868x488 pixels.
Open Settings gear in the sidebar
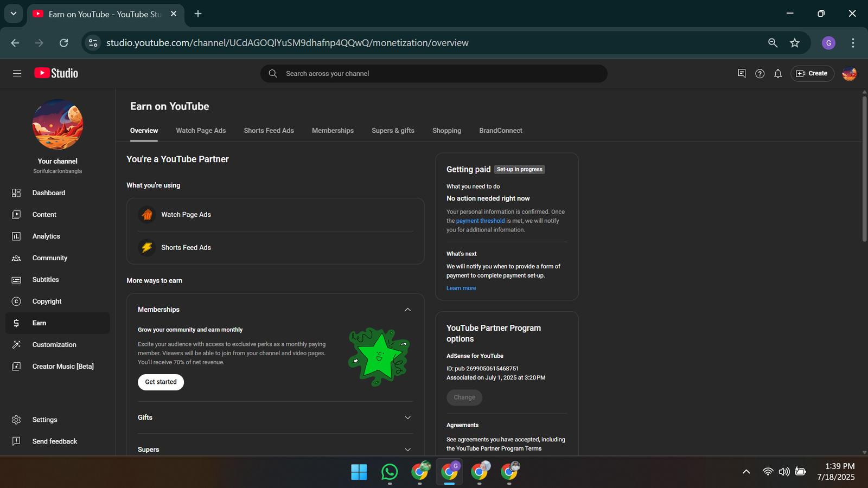(x=16, y=420)
